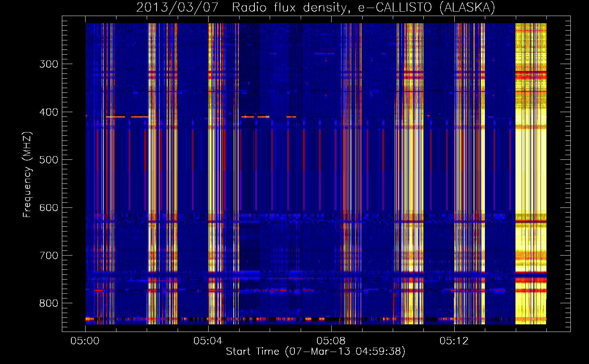589x364 pixels.
Task: Click the 'Frequency (MHZ)' axis label
Action: pos(27,175)
